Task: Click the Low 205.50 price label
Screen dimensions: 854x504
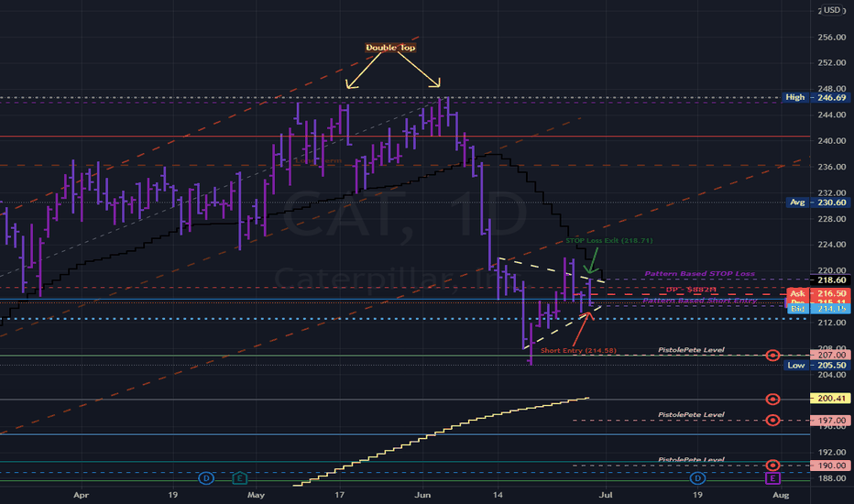Action: click(x=817, y=365)
